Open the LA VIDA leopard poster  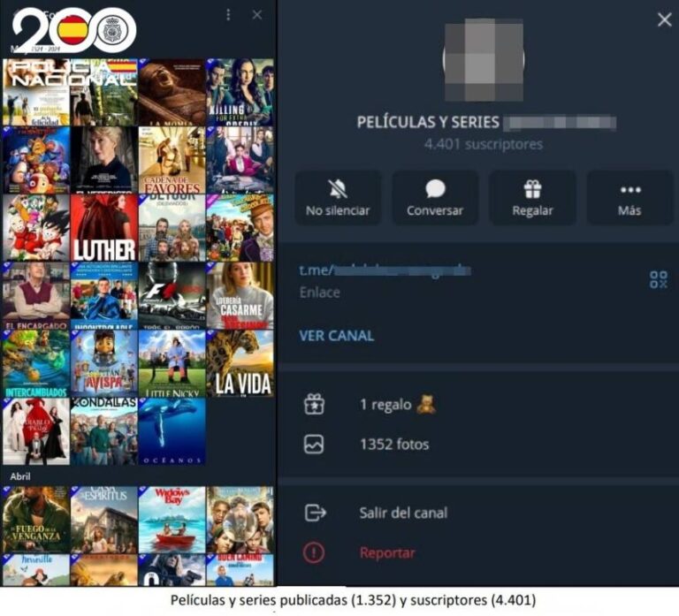[240, 363]
